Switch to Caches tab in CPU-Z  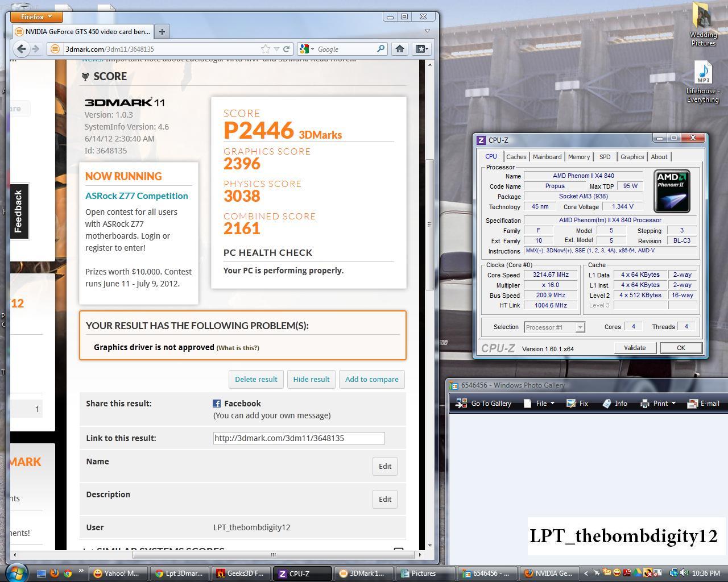(x=516, y=157)
